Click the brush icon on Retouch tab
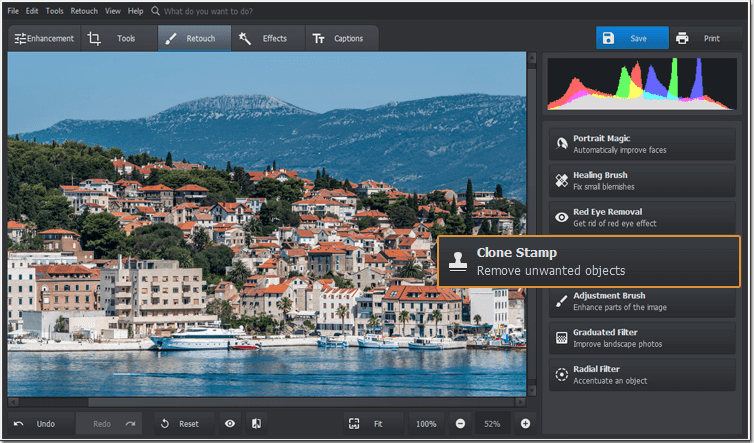This screenshot has height=443, width=754. (171, 38)
